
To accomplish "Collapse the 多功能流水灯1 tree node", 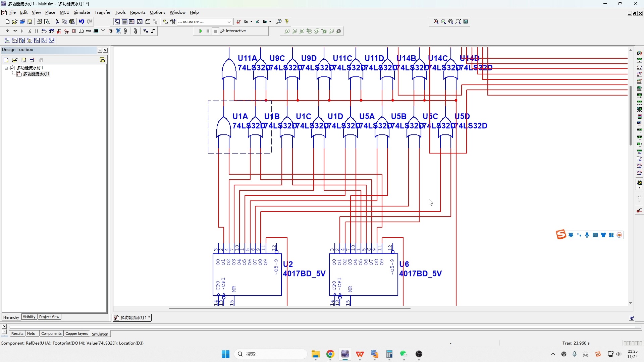I will (6, 68).
